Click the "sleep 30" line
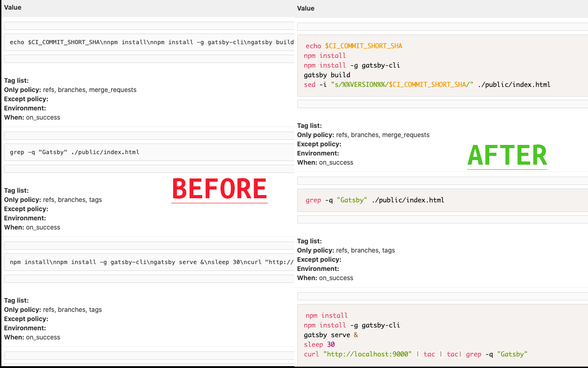 tap(319, 345)
